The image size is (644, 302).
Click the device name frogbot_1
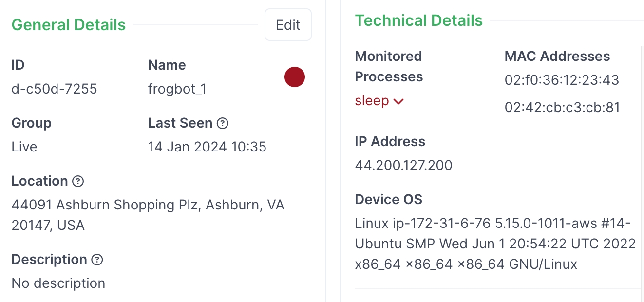click(x=177, y=89)
